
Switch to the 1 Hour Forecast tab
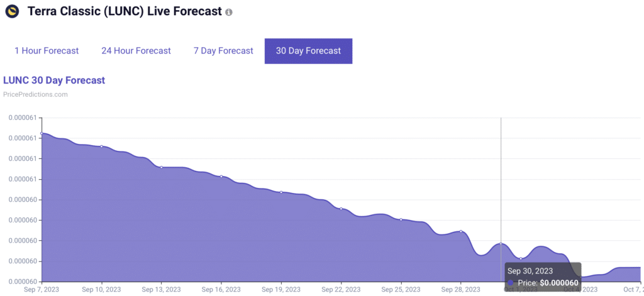pos(47,51)
